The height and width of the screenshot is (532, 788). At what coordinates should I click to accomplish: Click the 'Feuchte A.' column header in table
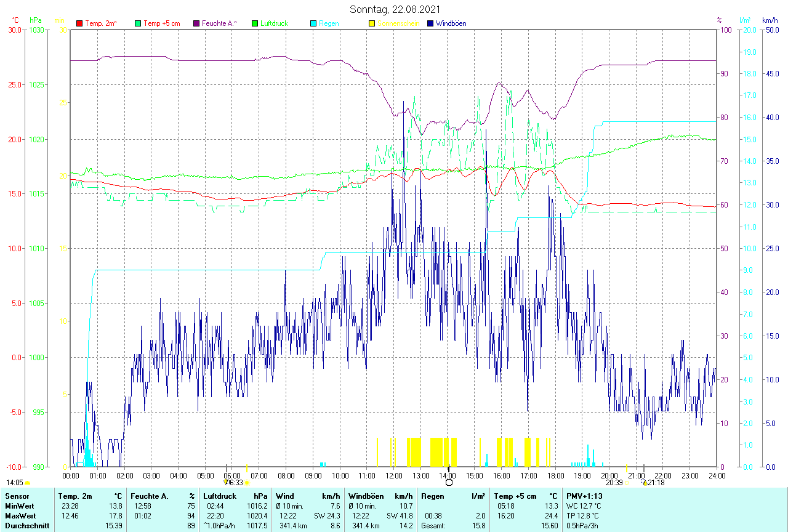coord(150,496)
